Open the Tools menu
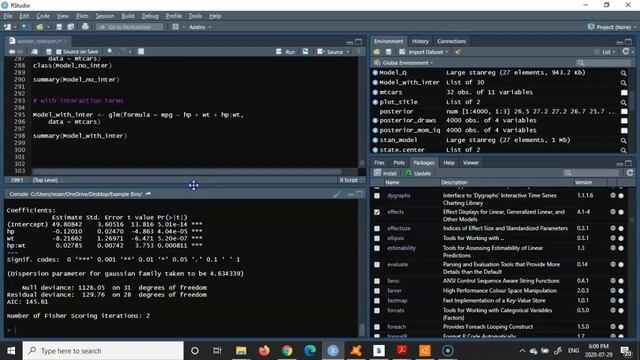The image size is (640, 360). coord(195,16)
